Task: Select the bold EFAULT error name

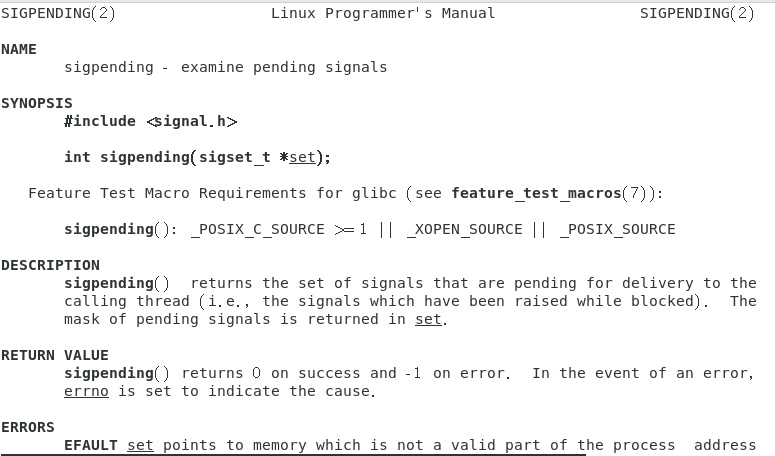Action: click(90, 446)
